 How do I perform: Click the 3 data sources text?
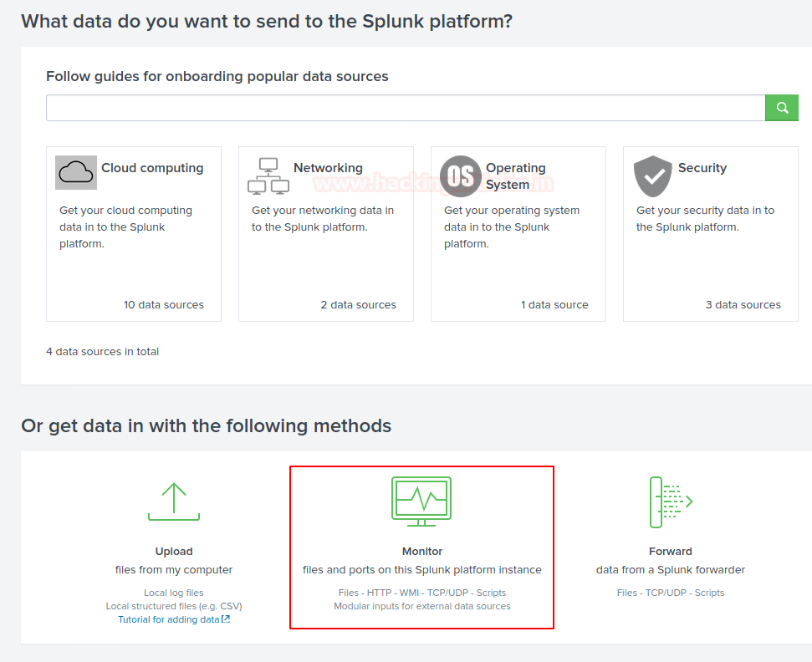[x=743, y=305]
